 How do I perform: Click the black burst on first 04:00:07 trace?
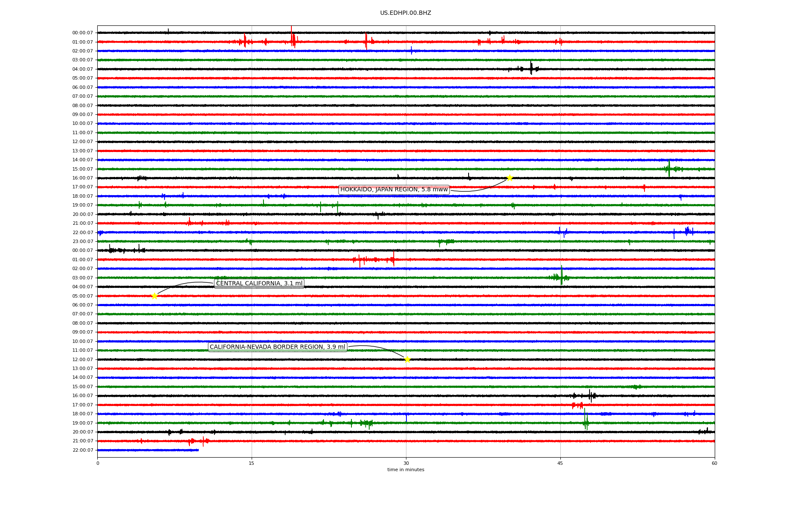click(x=531, y=68)
